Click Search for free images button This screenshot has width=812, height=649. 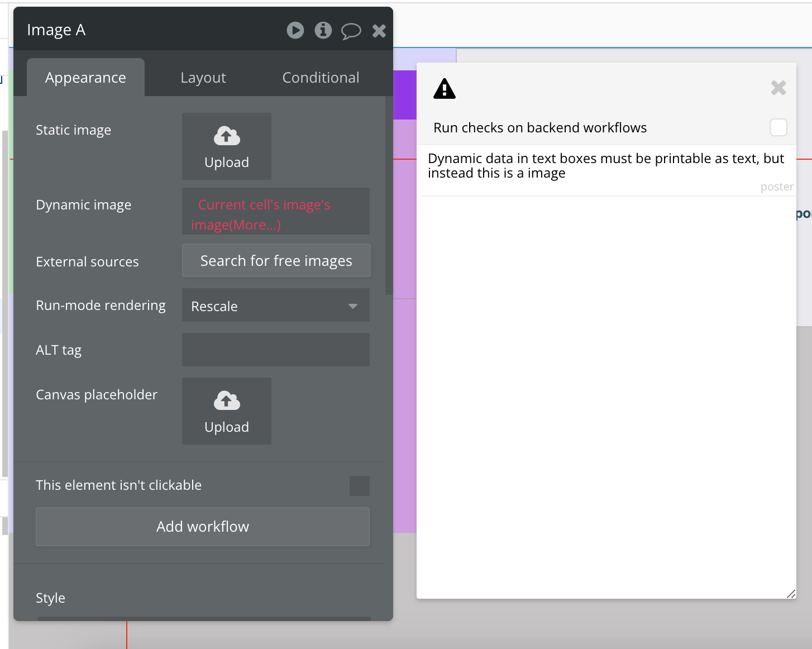(x=276, y=261)
